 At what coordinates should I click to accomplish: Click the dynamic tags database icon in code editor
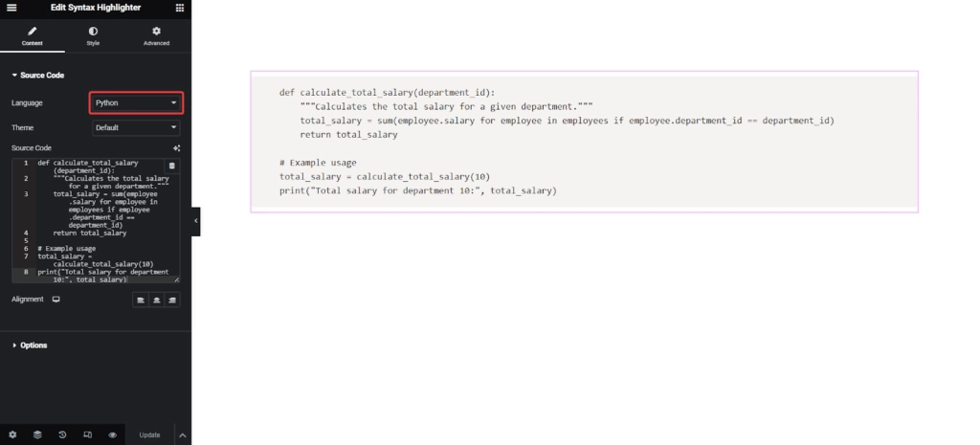pos(172,166)
